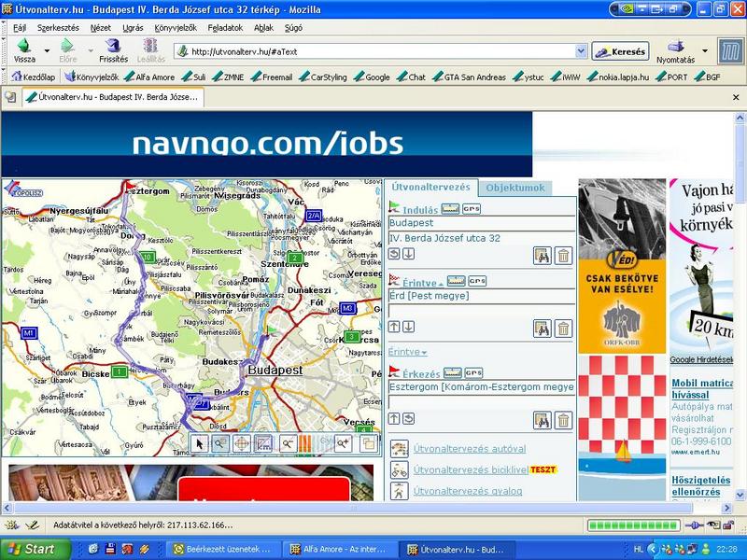Set GPS coordinates for Indulás
This screenshot has height=560, width=747.
tap(472, 208)
